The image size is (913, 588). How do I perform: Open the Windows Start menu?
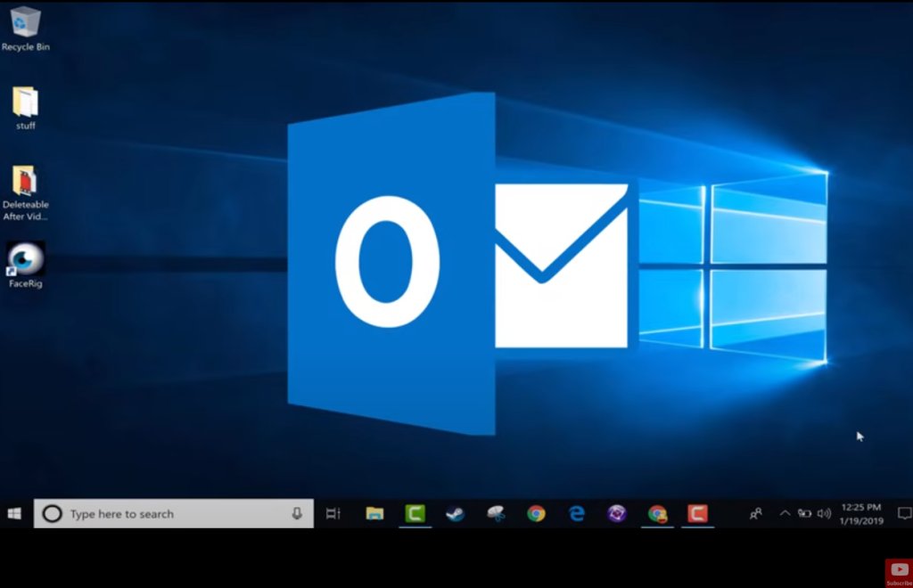point(14,514)
